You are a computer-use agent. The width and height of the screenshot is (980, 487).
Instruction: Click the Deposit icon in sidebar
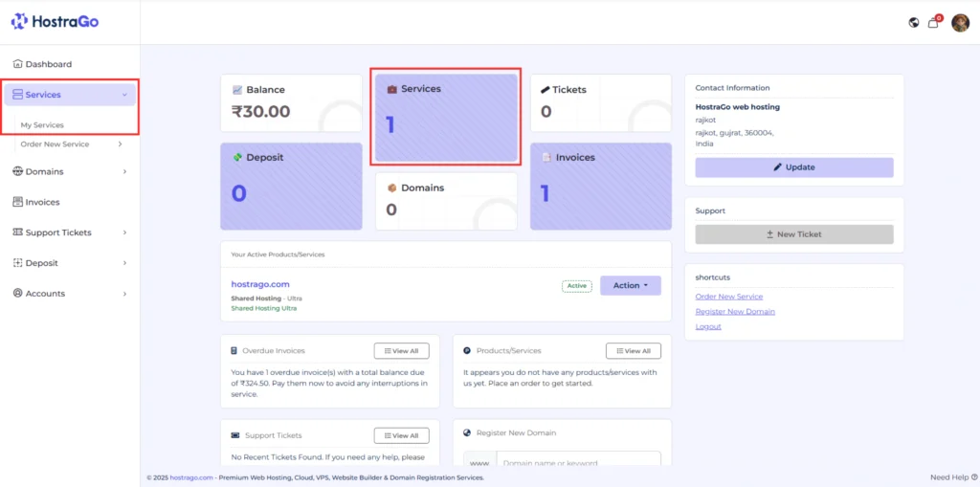coord(17,263)
